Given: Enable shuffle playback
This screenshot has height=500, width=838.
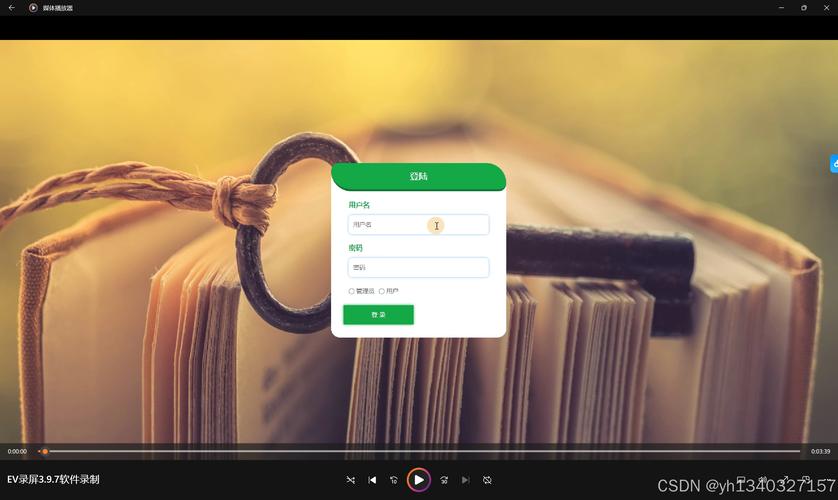Looking at the screenshot, I should 350,480.
